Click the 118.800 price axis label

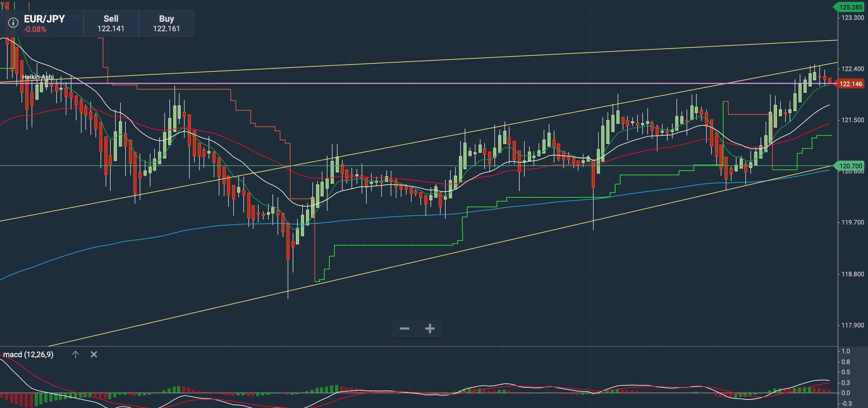click(853, 274)
